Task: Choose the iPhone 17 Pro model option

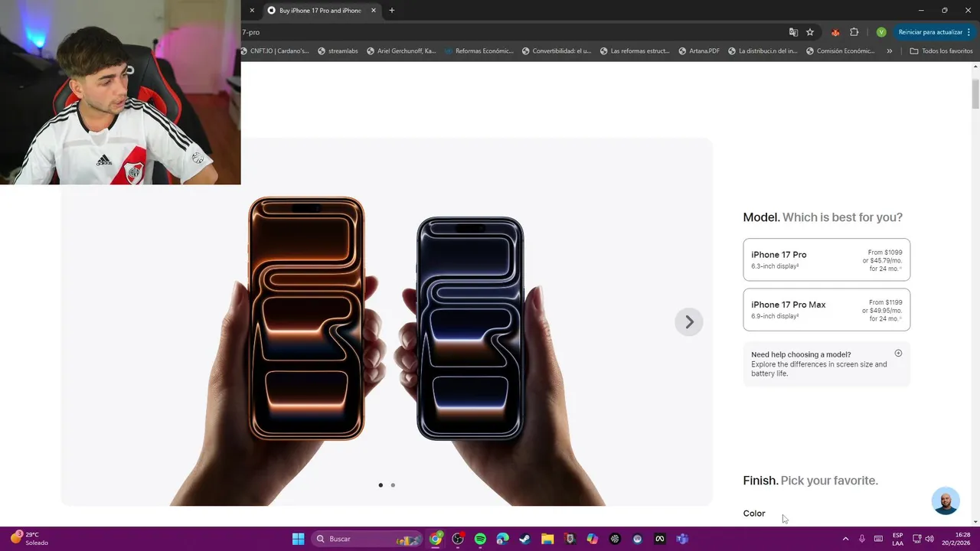Action: click(x=826, y=259)
